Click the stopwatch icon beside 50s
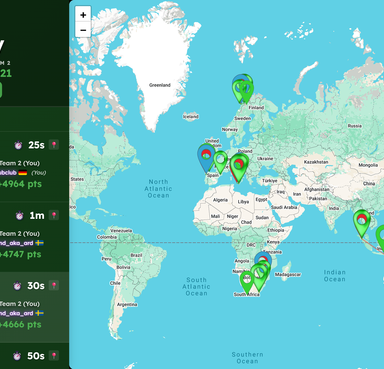Image resolution: width=384 pixels, height=369 pixels. click(x=17, y=356)
